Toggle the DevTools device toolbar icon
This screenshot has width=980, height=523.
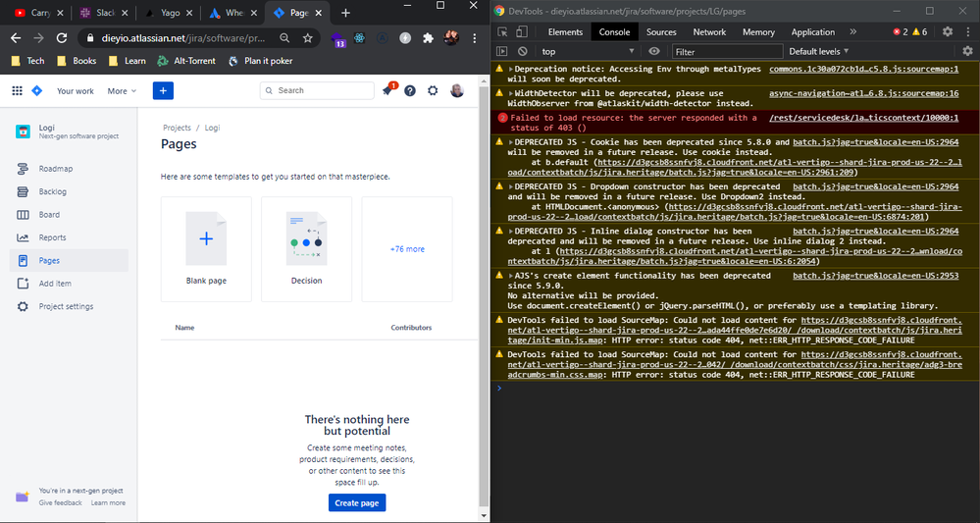click(522, 31)
